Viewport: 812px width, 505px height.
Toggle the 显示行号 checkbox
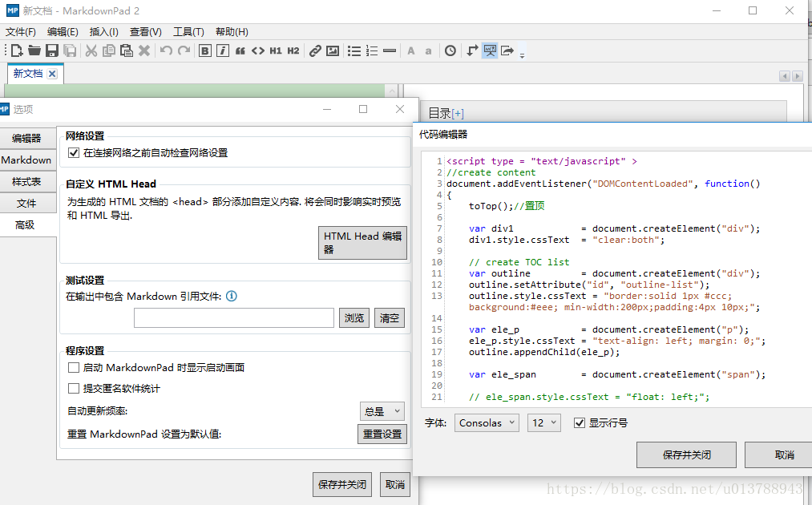[x=580, y=423]
